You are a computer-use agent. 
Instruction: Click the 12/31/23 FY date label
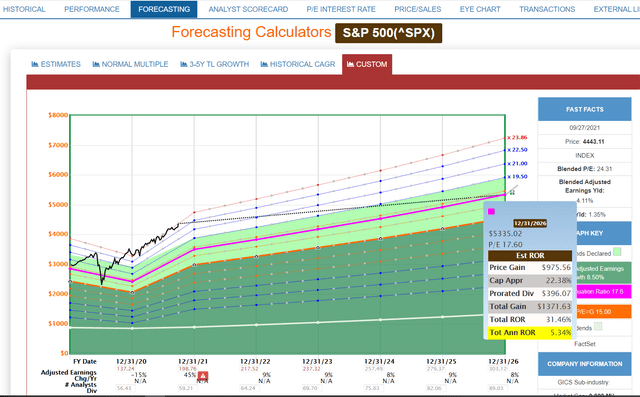317,362
